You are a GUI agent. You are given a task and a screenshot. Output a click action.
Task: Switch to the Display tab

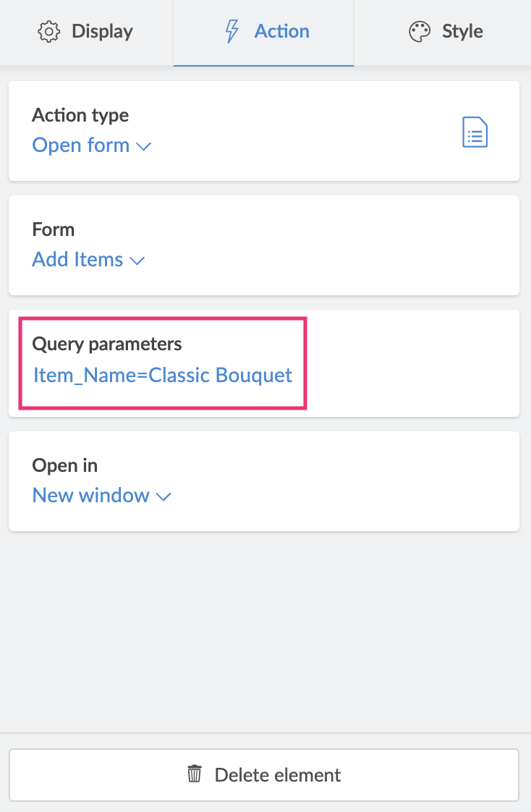[x=102, y=32]
